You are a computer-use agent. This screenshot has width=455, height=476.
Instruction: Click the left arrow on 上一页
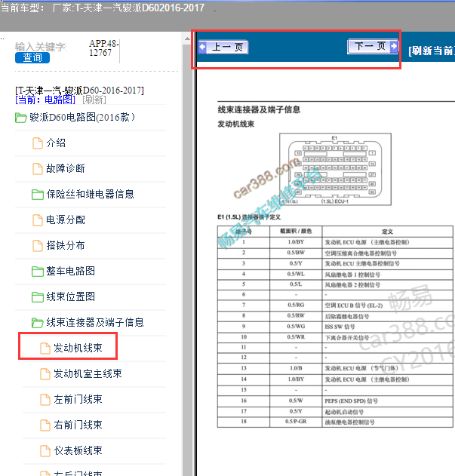(202, 47)
